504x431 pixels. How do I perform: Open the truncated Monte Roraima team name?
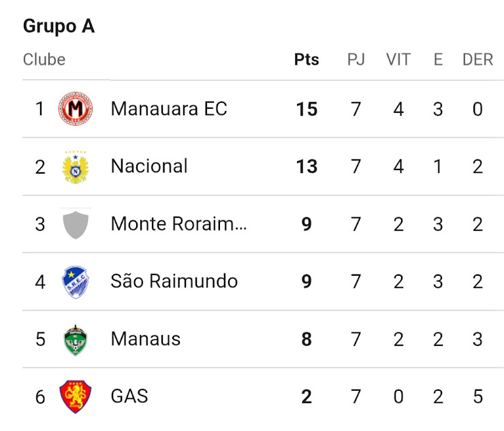point(178,224)
